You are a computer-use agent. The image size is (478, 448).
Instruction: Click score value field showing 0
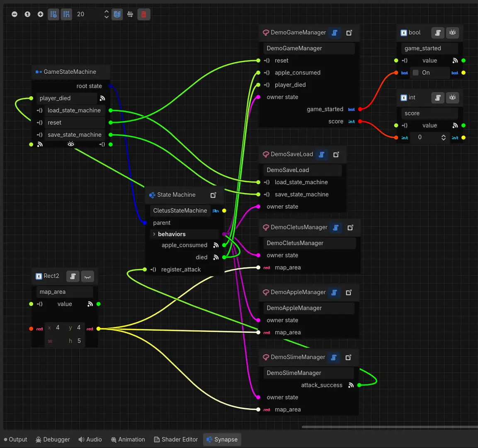(x=425, y=138)
